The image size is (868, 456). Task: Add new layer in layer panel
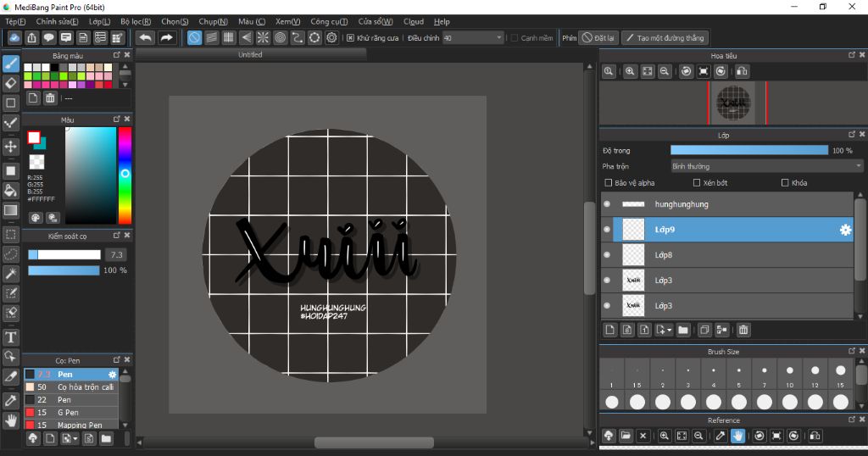[610, 330]
